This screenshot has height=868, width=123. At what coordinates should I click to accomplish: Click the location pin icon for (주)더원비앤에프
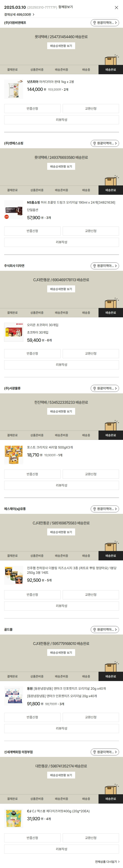pyautogui.click(x=94, y=23)
